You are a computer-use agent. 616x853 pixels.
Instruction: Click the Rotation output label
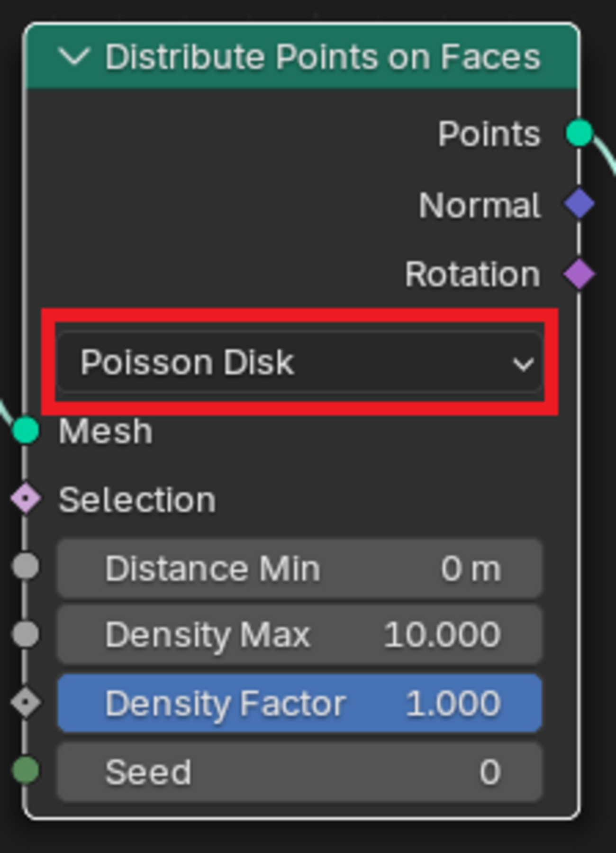pos(472,274)
